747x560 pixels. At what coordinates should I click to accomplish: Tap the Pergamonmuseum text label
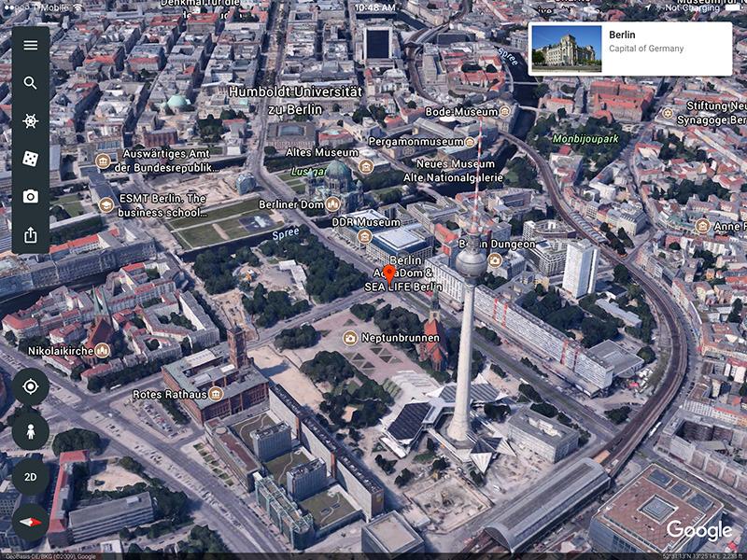[x=416, y=142]
